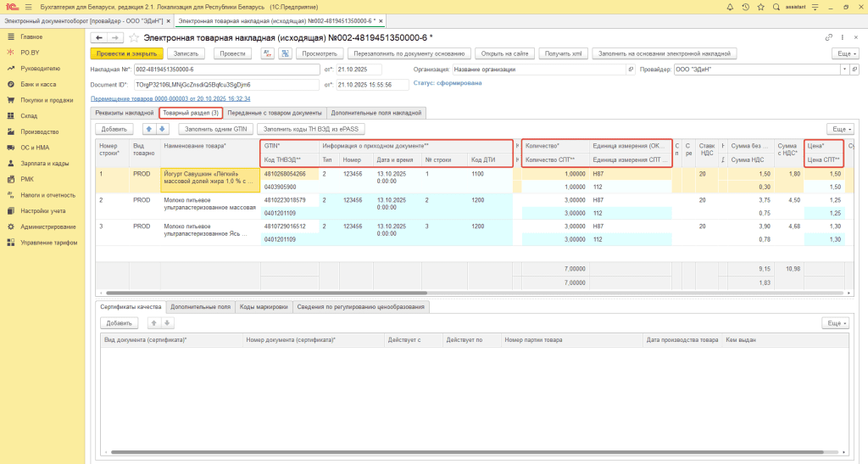This screenshot has height=464, width=868.
Task: Open the main hamburger menu
Action: point(27,7)
